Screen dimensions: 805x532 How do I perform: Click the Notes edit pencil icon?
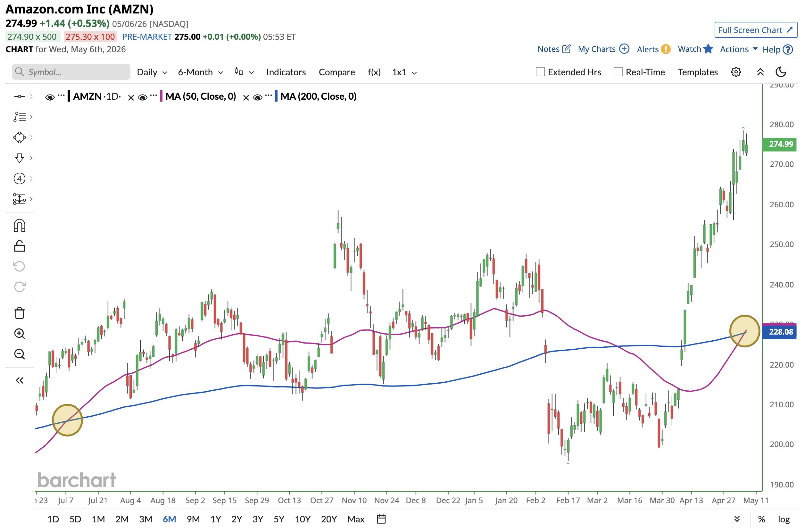566,49
